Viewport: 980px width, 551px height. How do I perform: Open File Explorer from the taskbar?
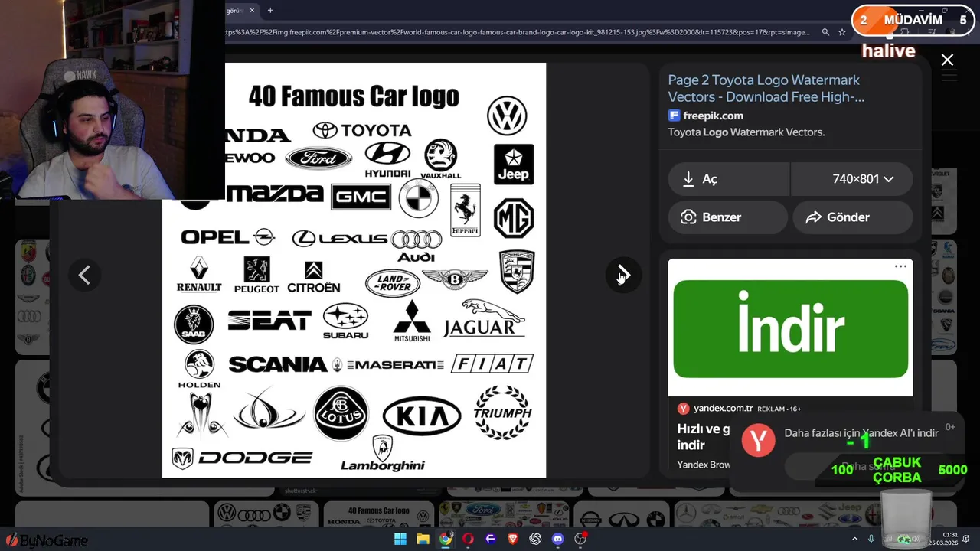pos(423,539)
